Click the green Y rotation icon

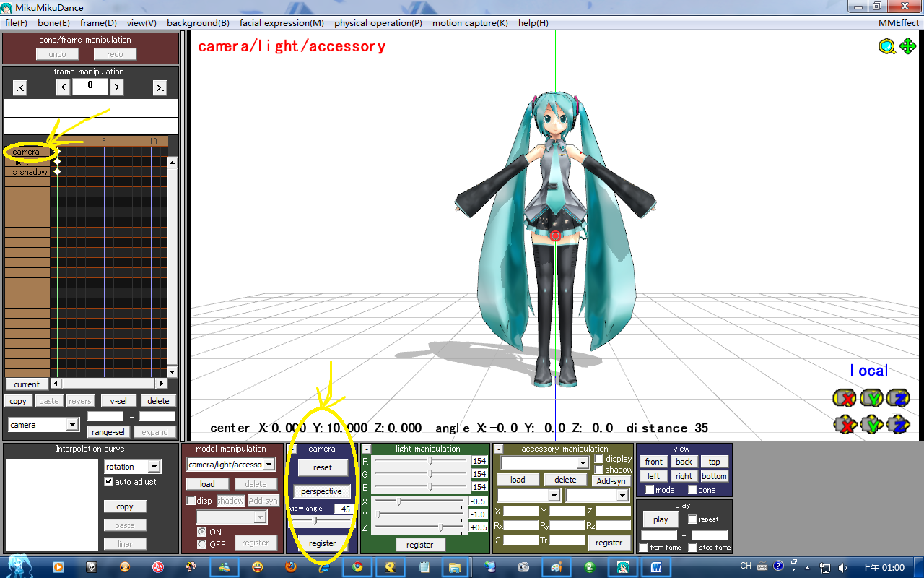click(x=871, y=398)
